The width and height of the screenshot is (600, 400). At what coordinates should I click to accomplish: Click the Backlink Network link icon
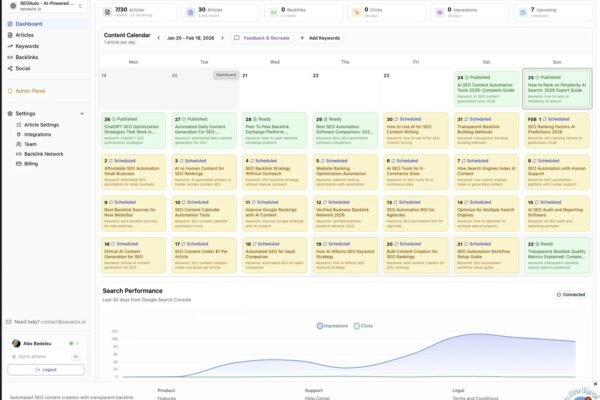tap(19, 154)
